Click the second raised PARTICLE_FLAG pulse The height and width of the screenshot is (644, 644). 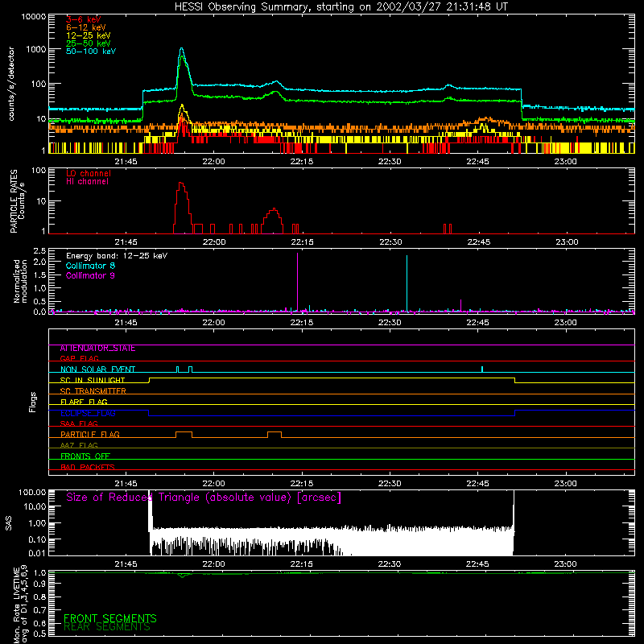[275, 434]
